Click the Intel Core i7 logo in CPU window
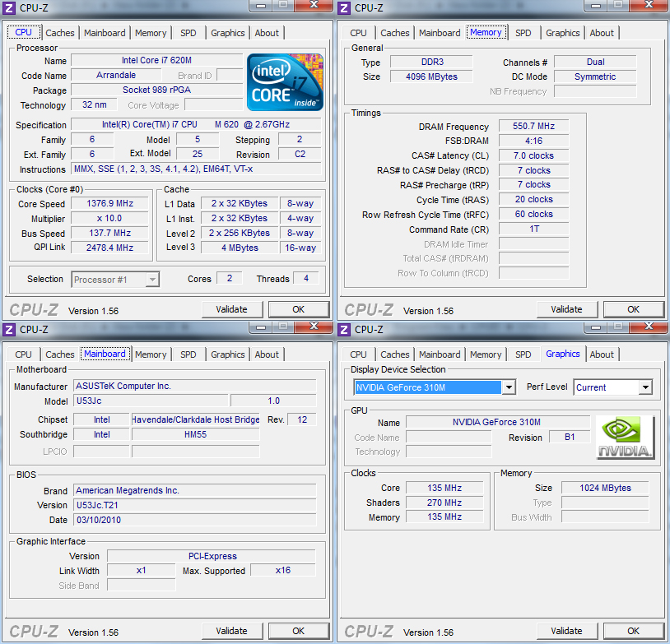670x644 pixels. [285, 82]
